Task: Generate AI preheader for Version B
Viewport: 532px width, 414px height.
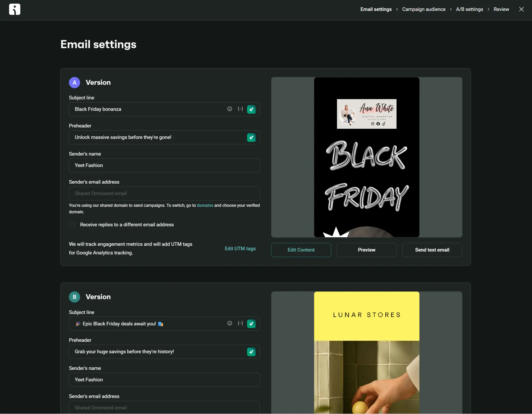Action: (x=251, y=352)
